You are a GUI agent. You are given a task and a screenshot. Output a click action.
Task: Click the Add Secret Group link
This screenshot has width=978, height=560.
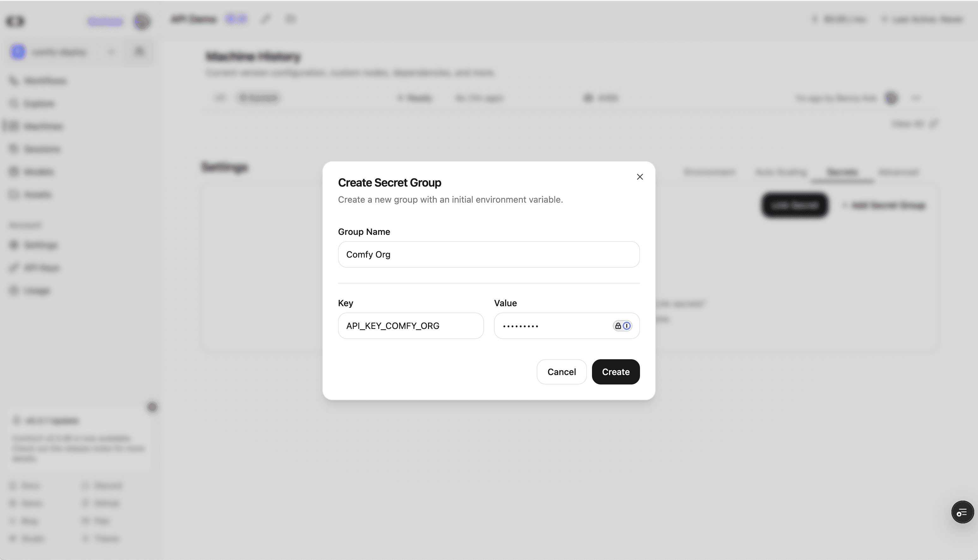tap(884, 206)
